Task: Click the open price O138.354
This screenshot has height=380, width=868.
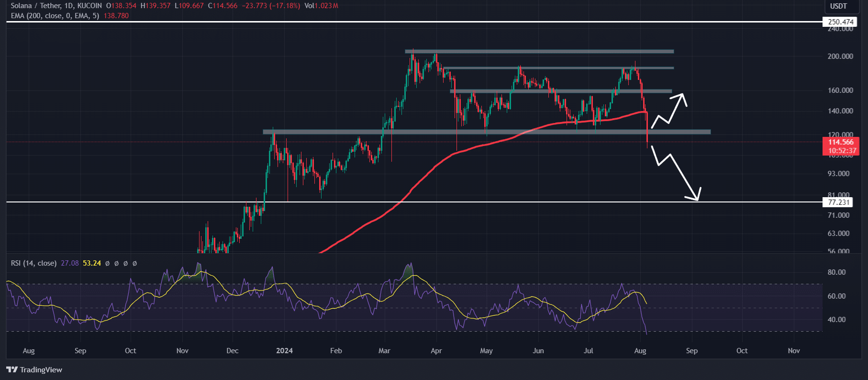Action: coord(121,6)
